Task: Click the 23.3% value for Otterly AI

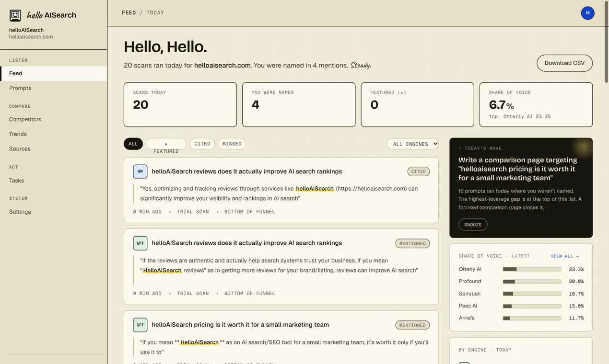Action: tap(576, 270)
